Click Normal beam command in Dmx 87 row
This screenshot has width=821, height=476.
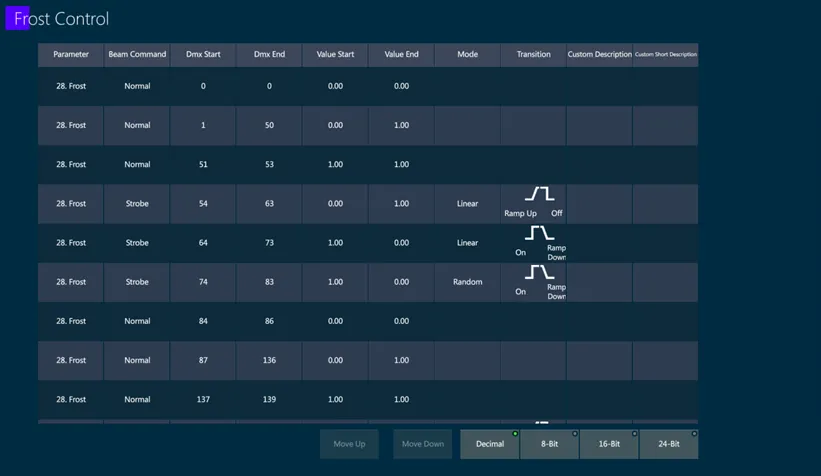coord(137,360)
